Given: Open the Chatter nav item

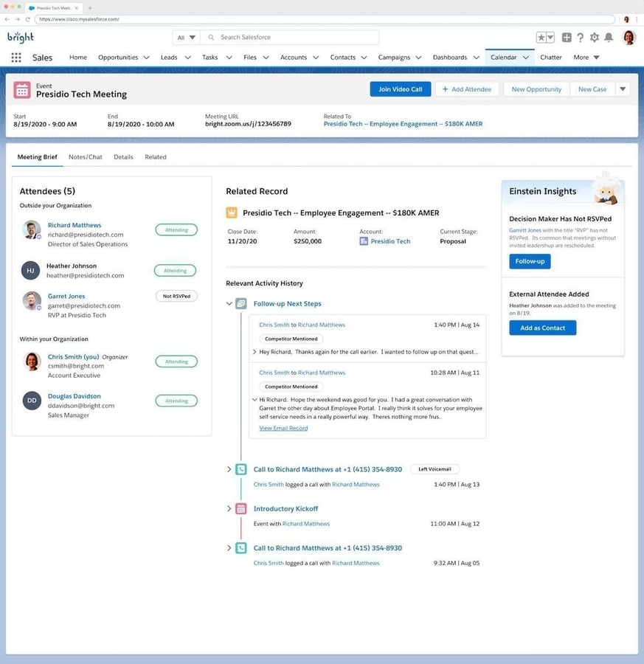Looking at the screenshot, I should point(551,57).
